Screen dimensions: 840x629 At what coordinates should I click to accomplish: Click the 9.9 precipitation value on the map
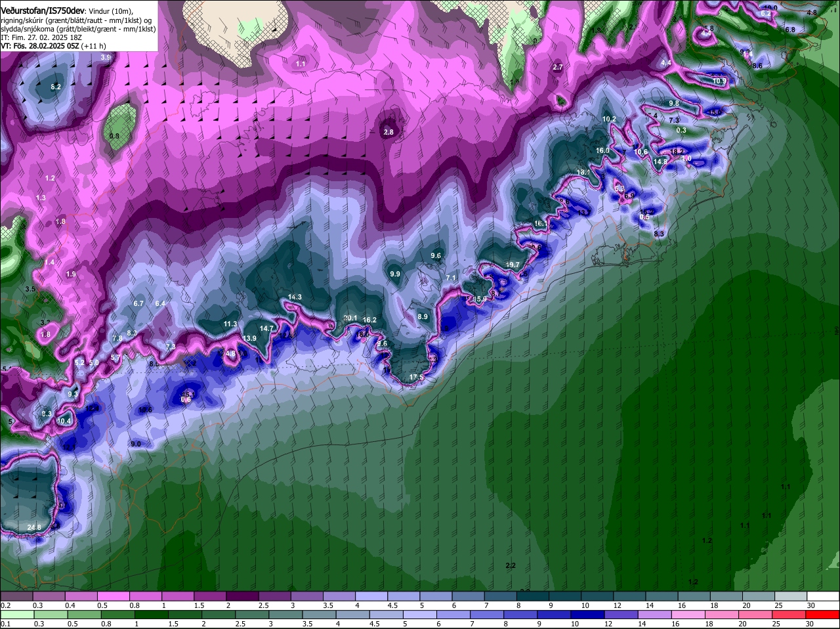pos(395,274)
